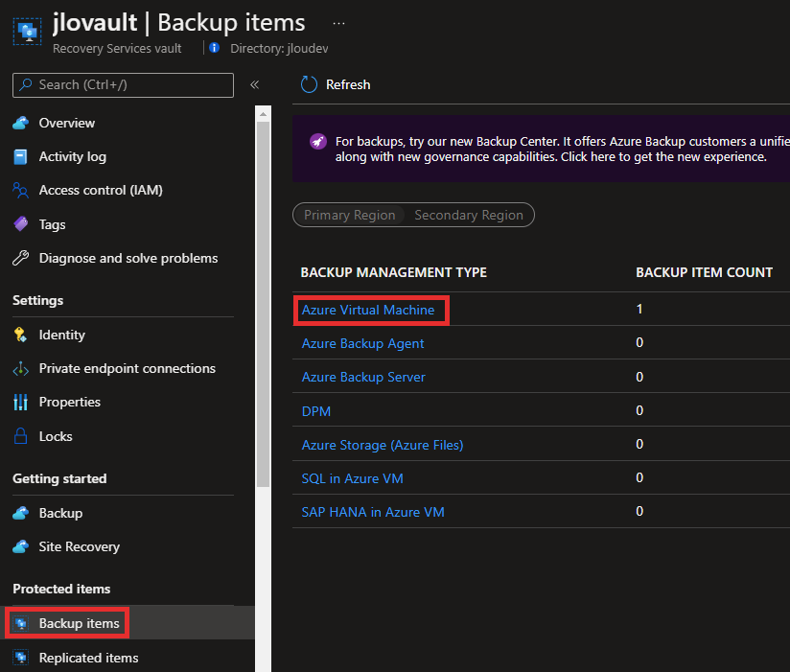Select the Locks padlock icon
Screen dimensions: 790x672
pos(21,436)
